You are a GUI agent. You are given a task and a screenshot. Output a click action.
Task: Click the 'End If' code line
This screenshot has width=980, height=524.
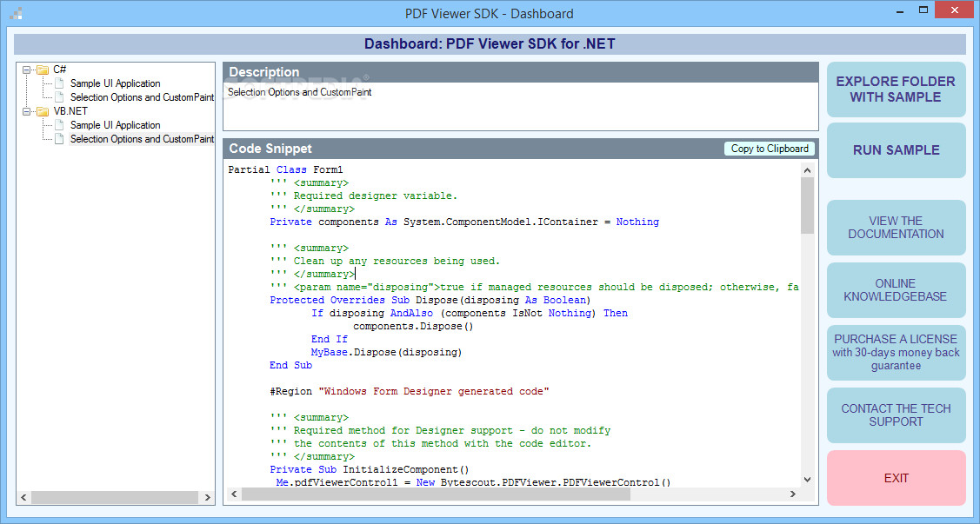coord(330,339)
